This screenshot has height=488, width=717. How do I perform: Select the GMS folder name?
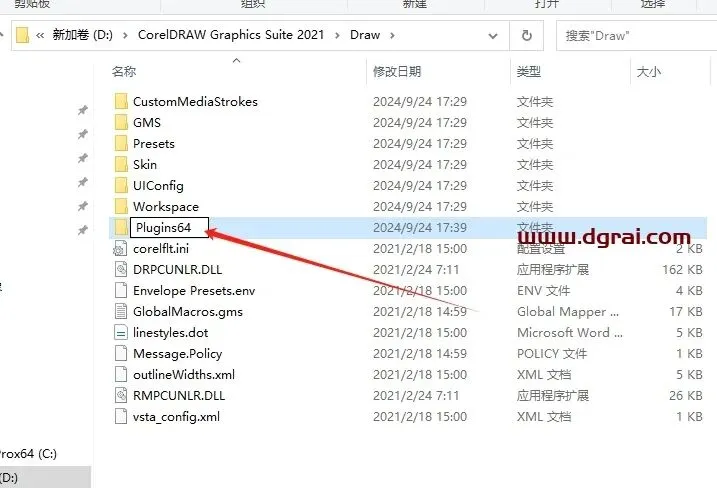147,123
